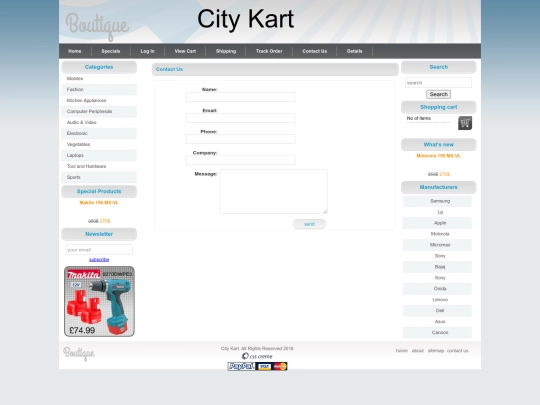540x405 pixels.
Task: Select Onida manufacturer
Action: [437, 289]
